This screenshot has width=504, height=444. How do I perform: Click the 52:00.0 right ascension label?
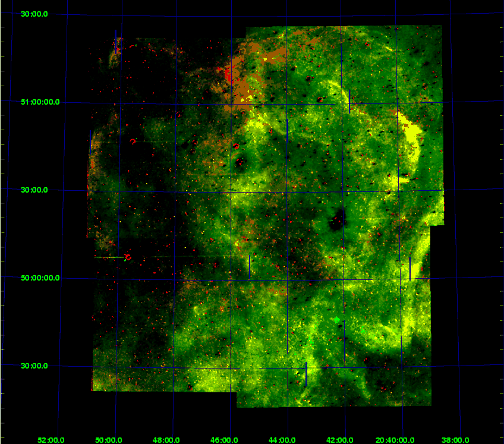(x=51, y=440)
